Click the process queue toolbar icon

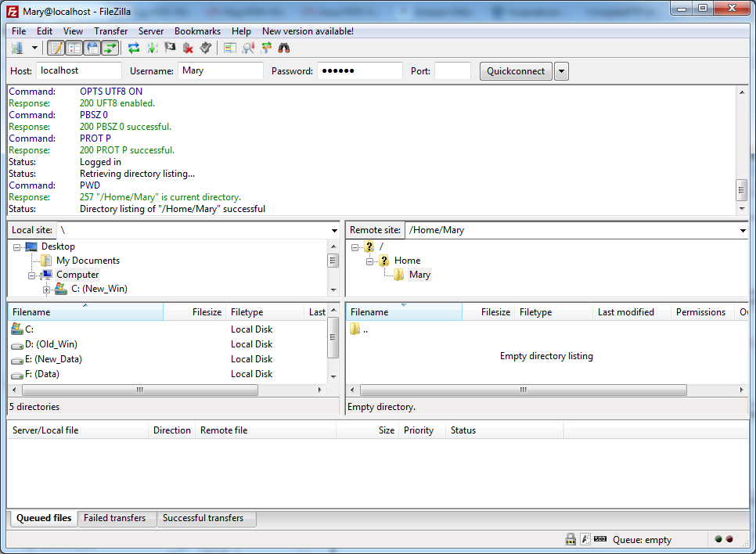[x=152, y=49]
